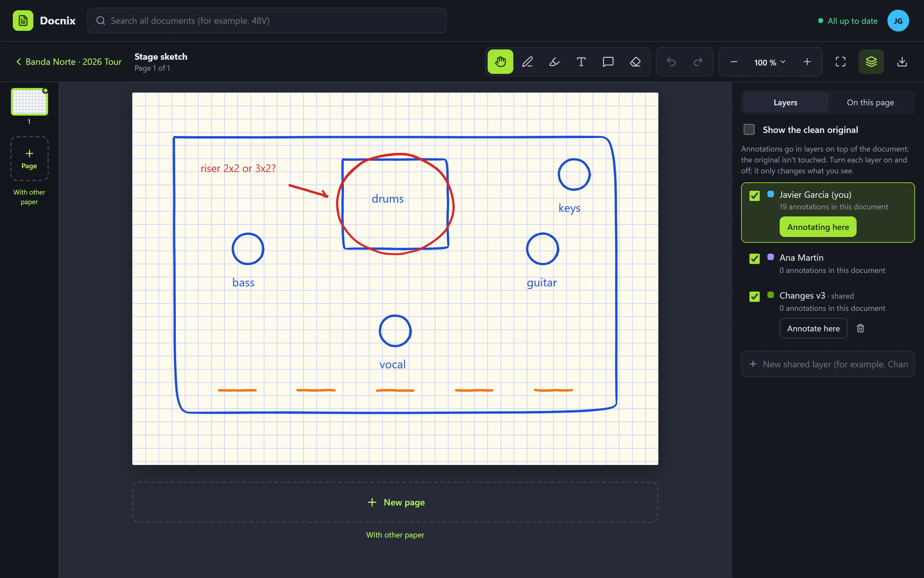The width and height of the screenshot is (924, 578).
Task: Click the New shared layer input
Action: pos(828,364)
